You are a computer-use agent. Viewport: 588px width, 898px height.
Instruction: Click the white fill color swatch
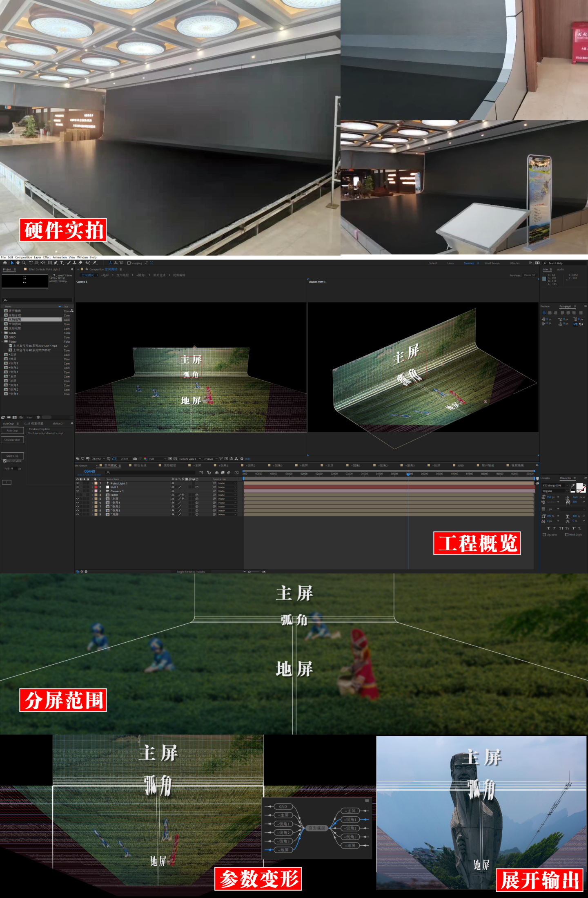click(x=579, y=486)
